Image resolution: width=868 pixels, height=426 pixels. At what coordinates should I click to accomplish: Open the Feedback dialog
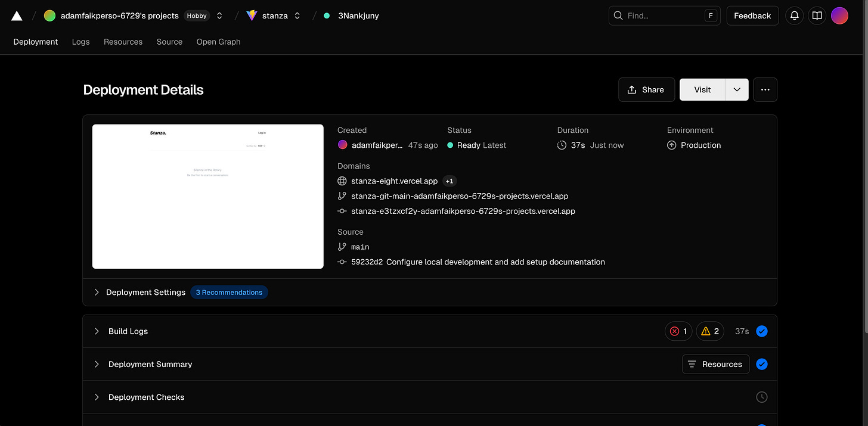pyautogui.click(x=752, y=15)
